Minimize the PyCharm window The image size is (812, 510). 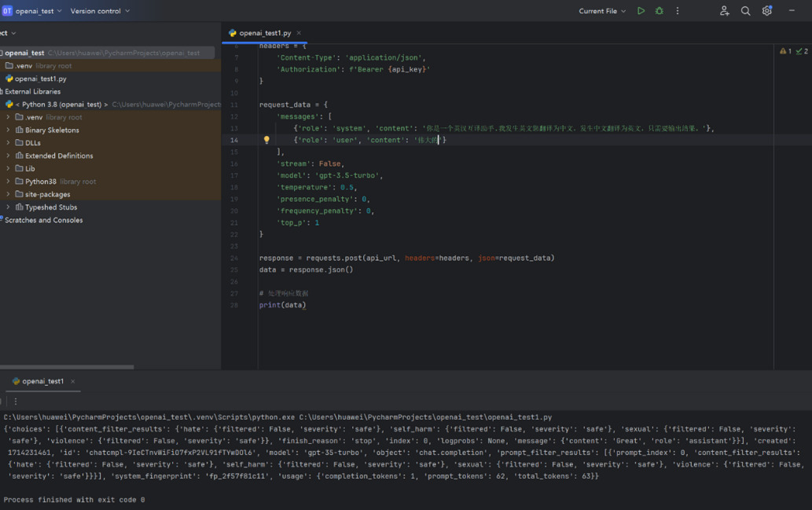click(792, 11)
